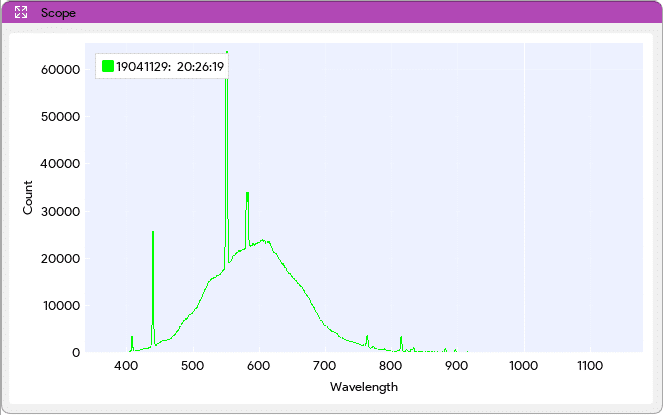Click the spectrum peak near 440 wavelength

tap(153, 233)
